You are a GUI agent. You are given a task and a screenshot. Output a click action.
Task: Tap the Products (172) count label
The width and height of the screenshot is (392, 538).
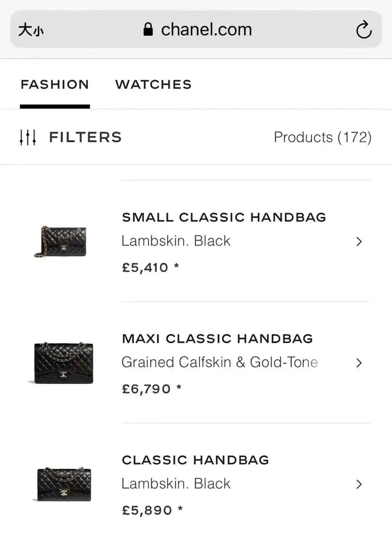(323, 137)
